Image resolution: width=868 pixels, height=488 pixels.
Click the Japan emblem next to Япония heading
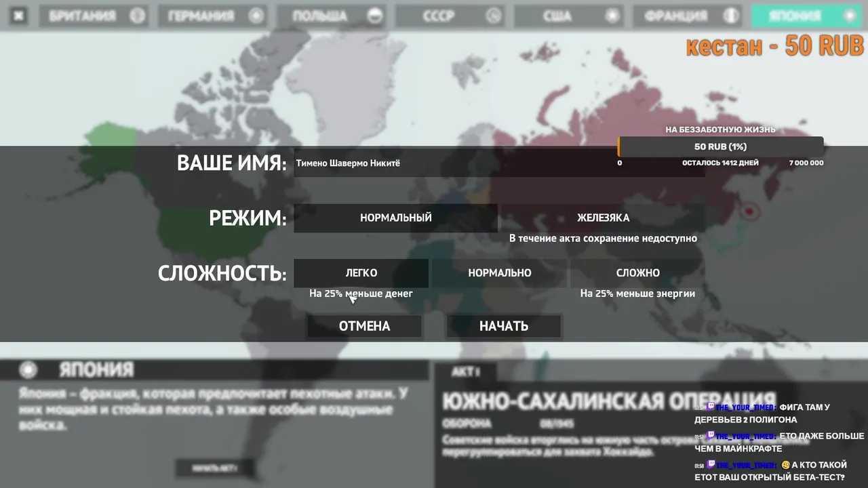coord(28,370)
